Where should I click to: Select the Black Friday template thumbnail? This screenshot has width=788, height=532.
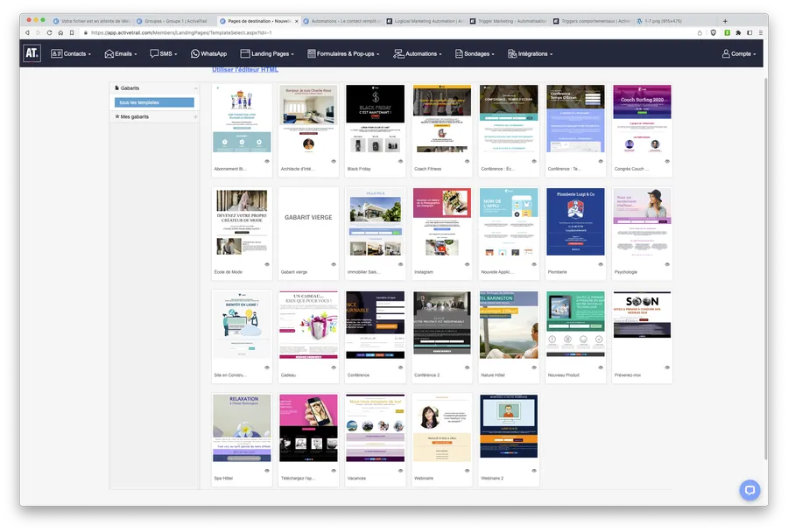pos(375,118)
